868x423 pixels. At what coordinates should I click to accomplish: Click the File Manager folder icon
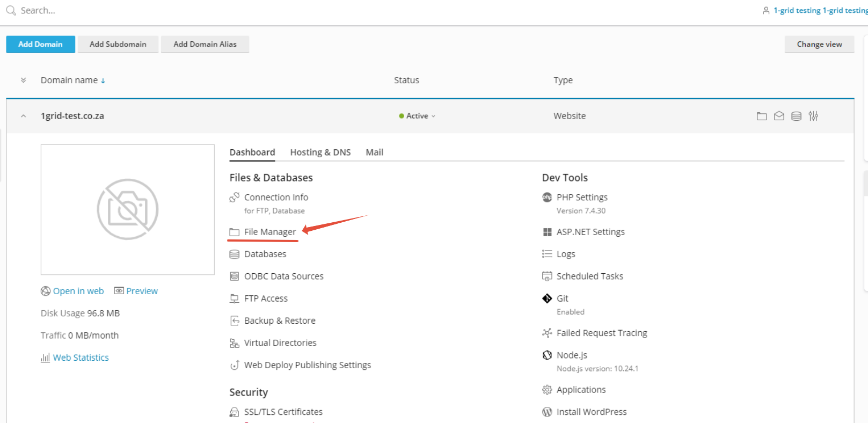(234, 232)
